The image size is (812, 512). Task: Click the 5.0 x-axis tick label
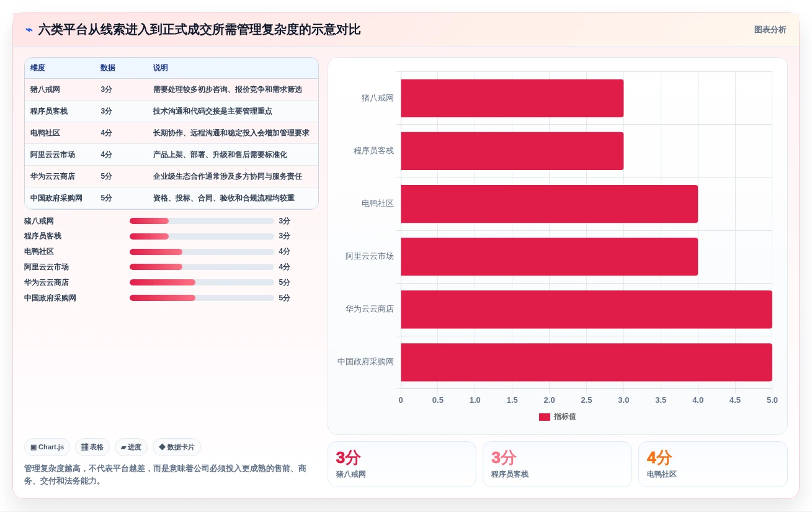coord(772,400)
